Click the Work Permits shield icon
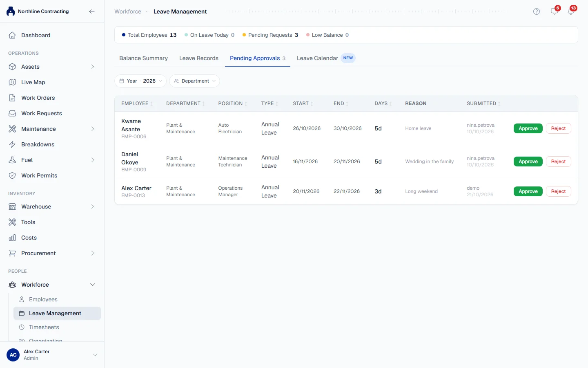 12,175
